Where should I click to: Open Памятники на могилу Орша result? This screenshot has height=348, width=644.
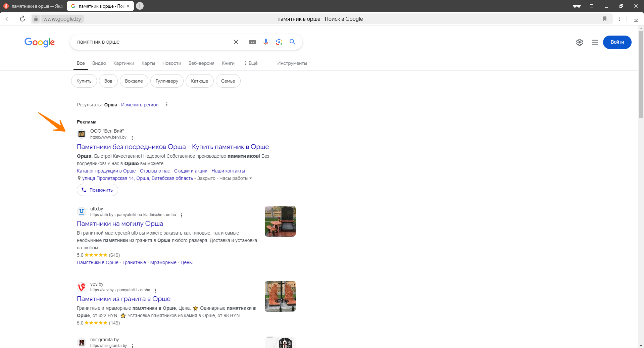[x=120, y=223]
